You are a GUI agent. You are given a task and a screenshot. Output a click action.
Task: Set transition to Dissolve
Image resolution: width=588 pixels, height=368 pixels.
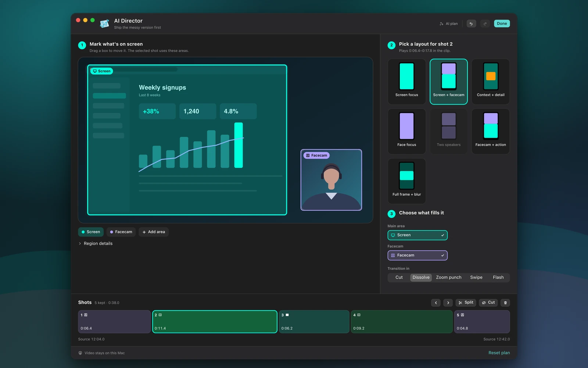coord(421,277)
